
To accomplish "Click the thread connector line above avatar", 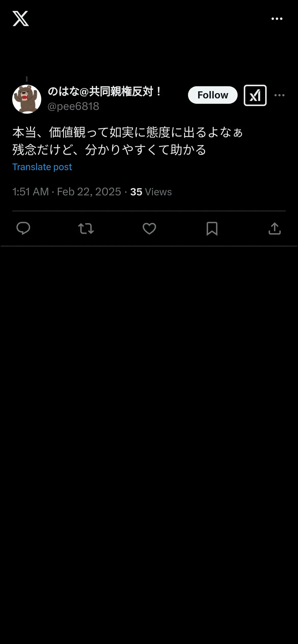I will [27, 79].
